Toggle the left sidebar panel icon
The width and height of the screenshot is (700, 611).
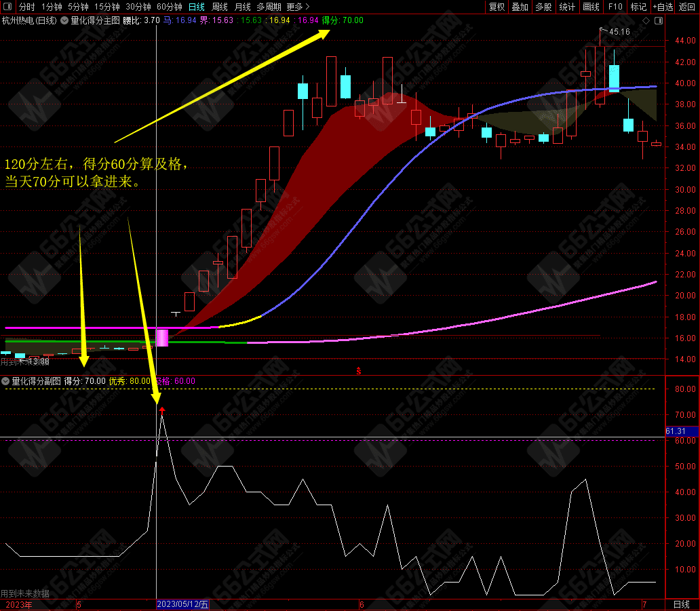click(7, 7)
